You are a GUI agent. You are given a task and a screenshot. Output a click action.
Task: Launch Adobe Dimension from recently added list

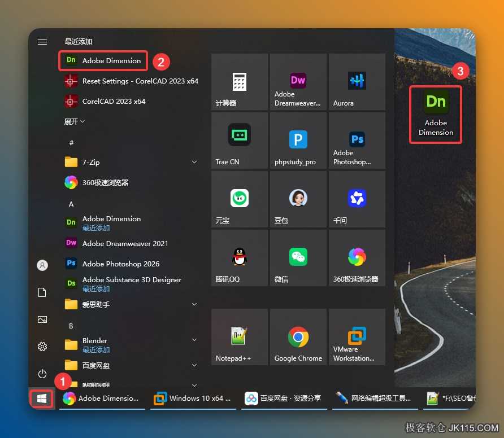(x=103, y=60)
